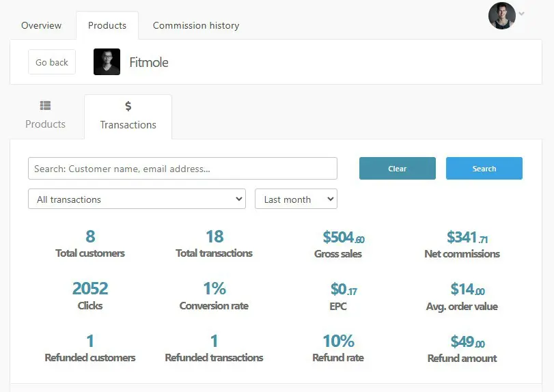The width and height of the screenshot is (554, 392).
Task: Click the $341.71 Net commissions value
Action: pos(467,238)
